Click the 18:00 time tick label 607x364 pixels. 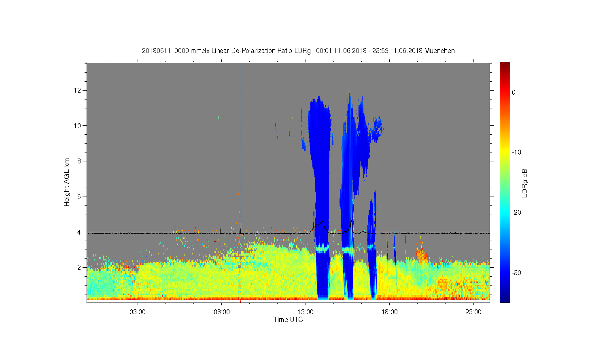tap(390, 312)
